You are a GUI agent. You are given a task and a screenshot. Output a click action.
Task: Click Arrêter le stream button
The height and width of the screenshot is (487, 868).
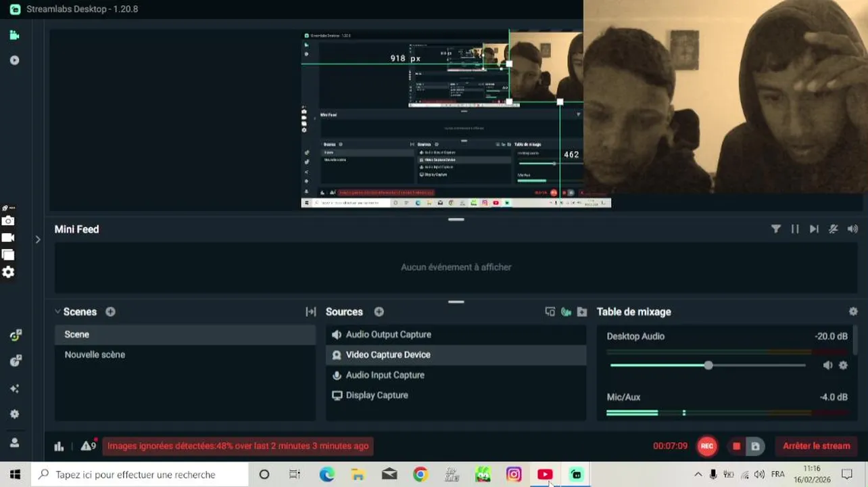point(817,446)
